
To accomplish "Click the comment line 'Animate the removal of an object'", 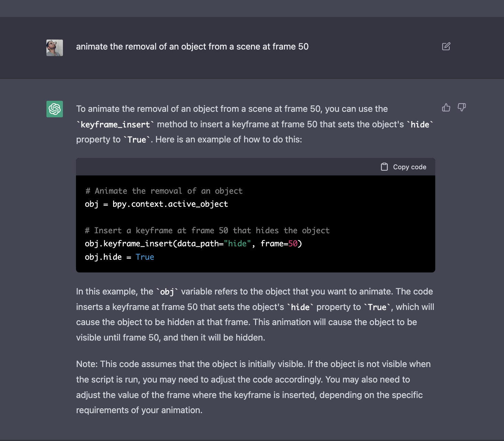I will click(x=164, y=191).
